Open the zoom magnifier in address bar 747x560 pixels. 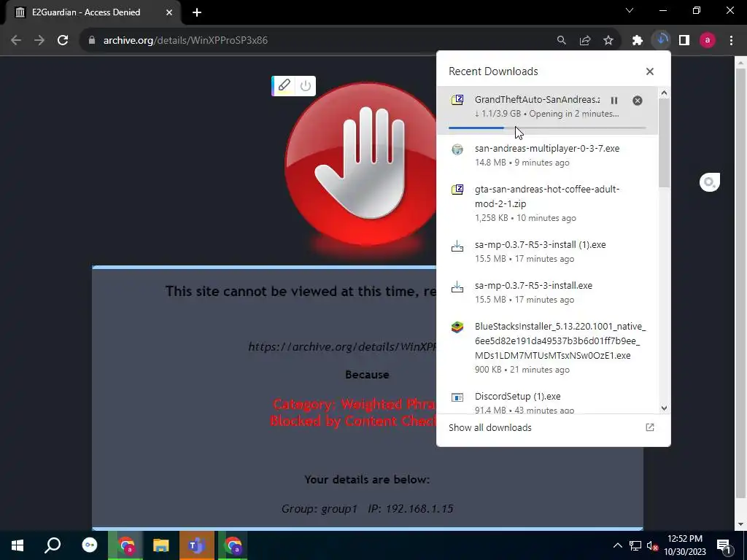(562, 41)
